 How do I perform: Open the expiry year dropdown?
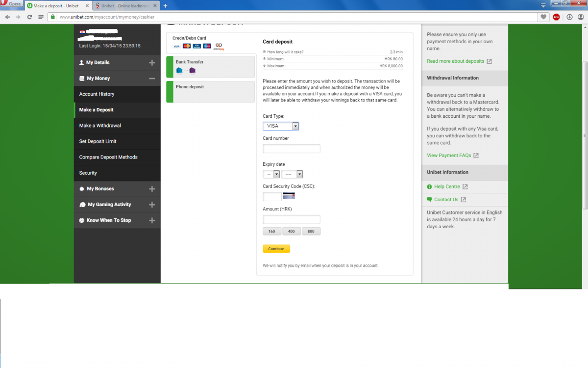293,174
